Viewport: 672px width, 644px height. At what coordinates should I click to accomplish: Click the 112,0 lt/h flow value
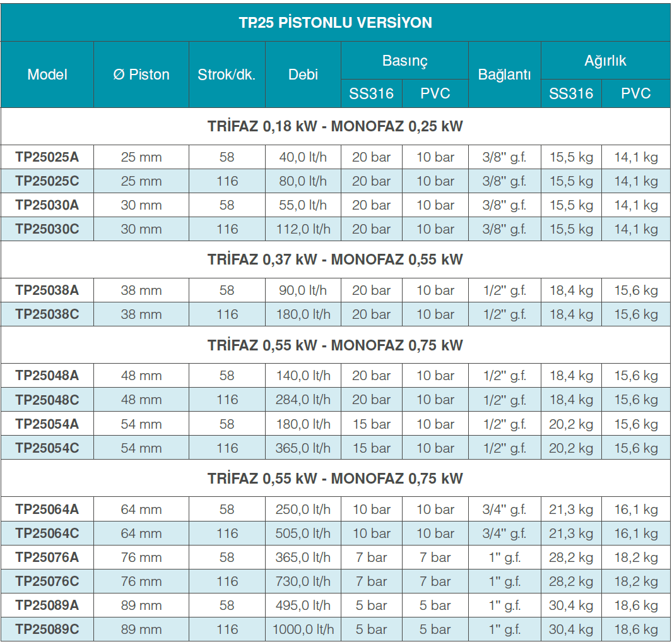point(303,229)
